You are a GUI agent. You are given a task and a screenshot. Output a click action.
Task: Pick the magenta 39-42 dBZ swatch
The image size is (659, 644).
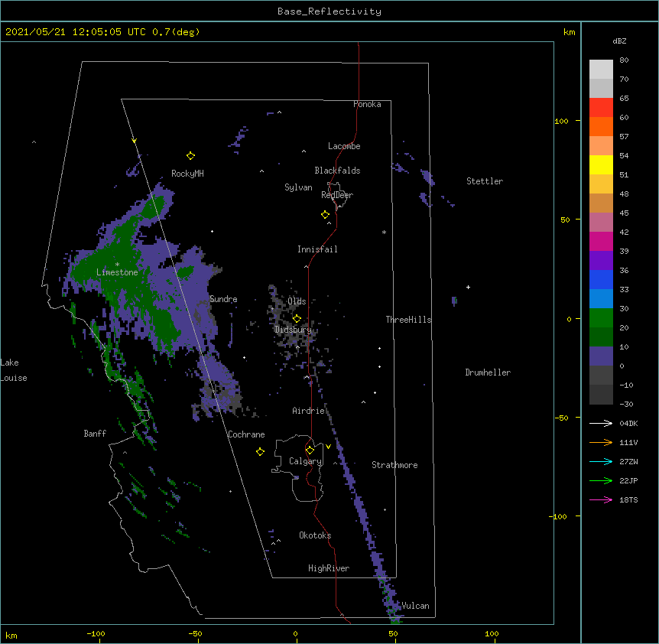coord(601,241)
